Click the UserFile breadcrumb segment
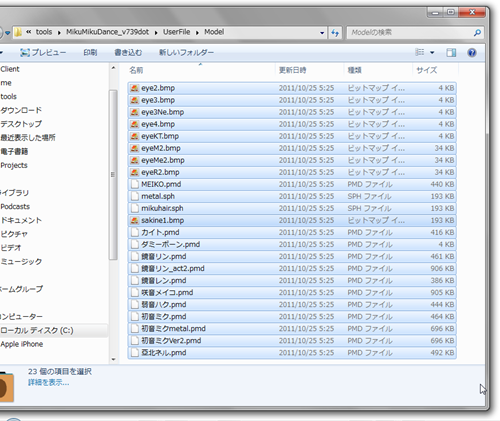 (176, 32)
